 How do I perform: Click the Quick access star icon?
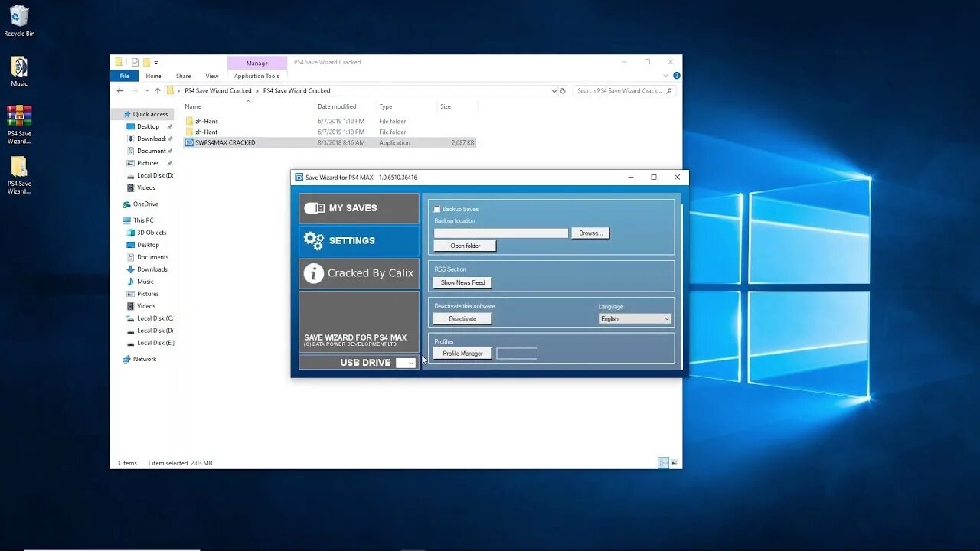pyautogui.click(x=127, y=114)
